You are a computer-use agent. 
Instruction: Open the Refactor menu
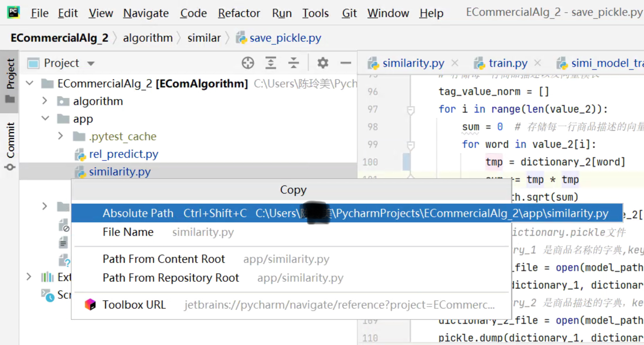click(x=239, y=13)
